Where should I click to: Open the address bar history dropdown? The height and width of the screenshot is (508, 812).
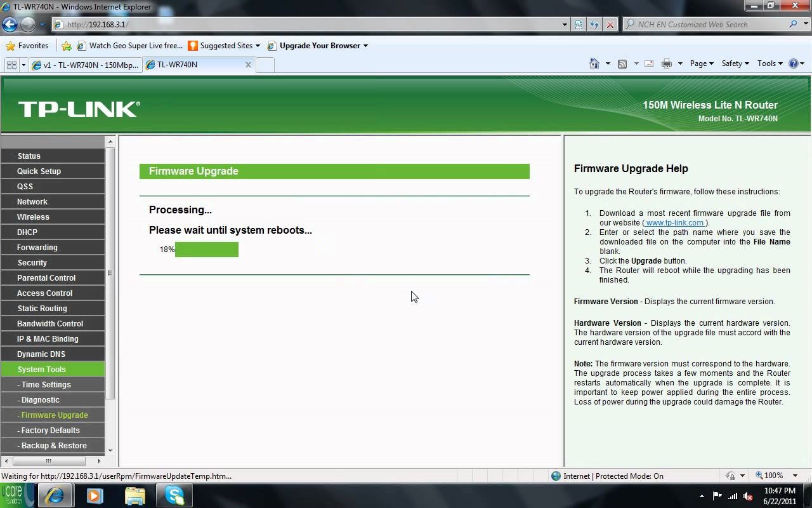point(565,25)
